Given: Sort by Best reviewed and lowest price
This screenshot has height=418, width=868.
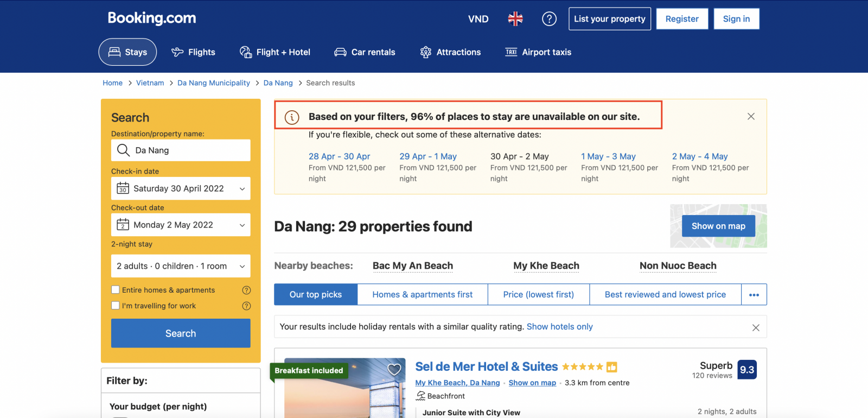Looking at the screenshot, I should click(666, 295).
